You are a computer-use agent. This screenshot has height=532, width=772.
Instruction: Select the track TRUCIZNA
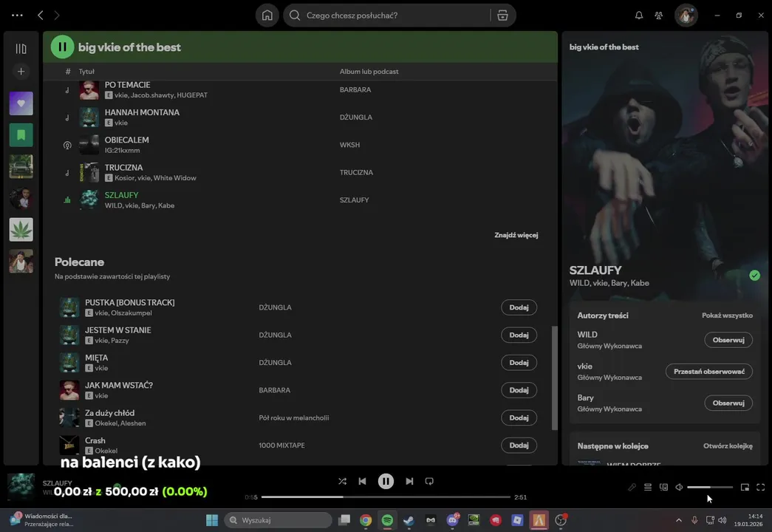pos(301,172)
